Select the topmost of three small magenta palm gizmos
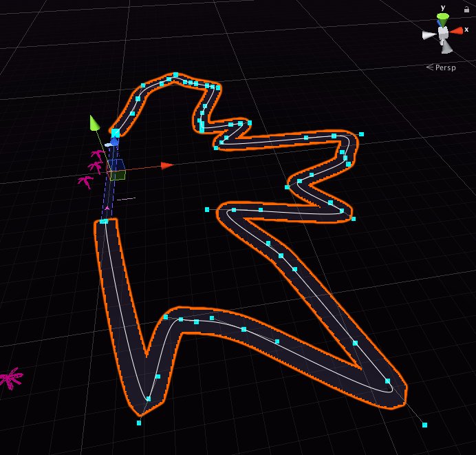 click(x=98, y=155)
